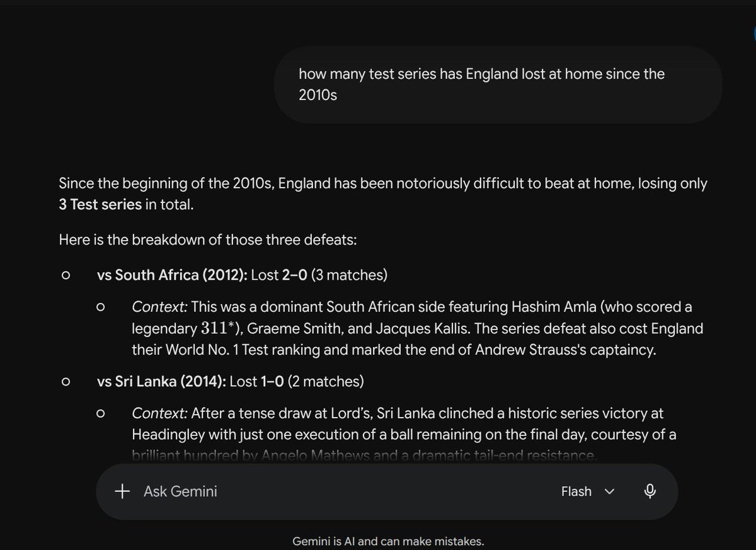Open the plus attachment menu
Viewport: 756px width, 550px height.
[122, 491]
